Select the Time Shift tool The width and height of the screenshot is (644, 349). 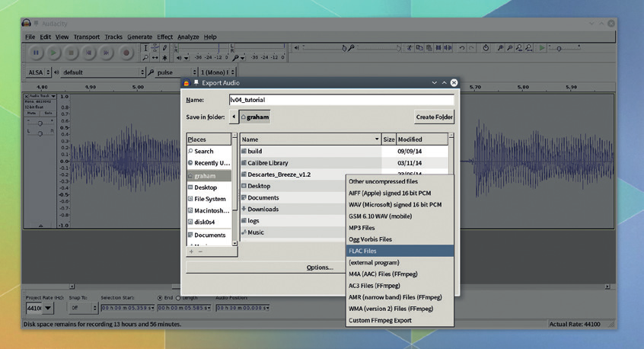point(155,58)
